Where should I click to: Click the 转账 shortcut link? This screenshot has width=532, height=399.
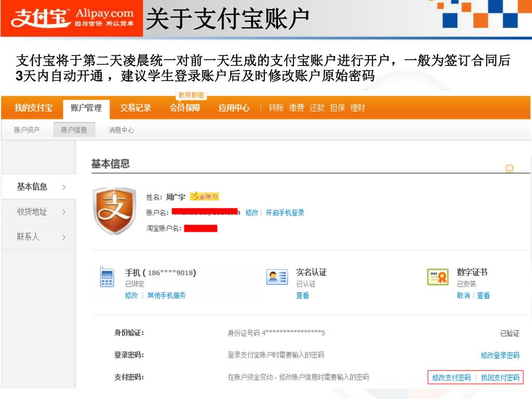[x=276, y=108]
